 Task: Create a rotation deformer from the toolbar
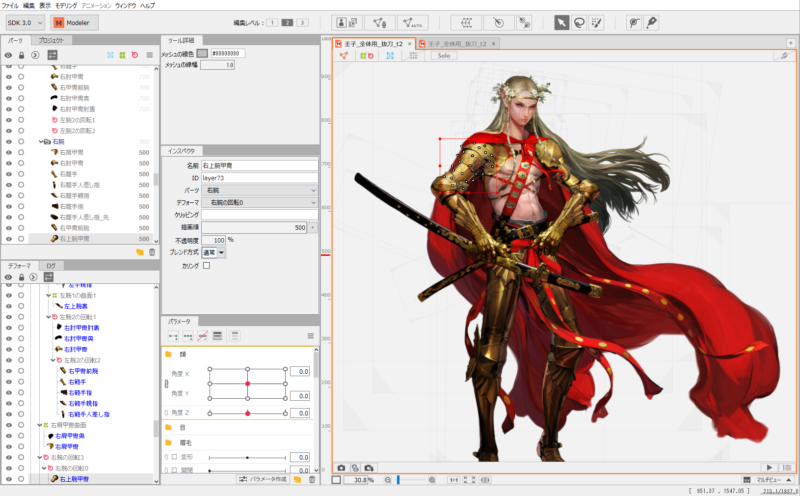pyautogui.click(x=498, y=22)
